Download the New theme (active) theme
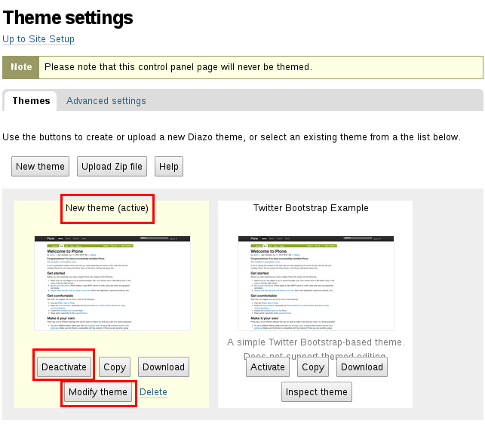The width and height of the screenshot is (485, 448). (164, 367)
